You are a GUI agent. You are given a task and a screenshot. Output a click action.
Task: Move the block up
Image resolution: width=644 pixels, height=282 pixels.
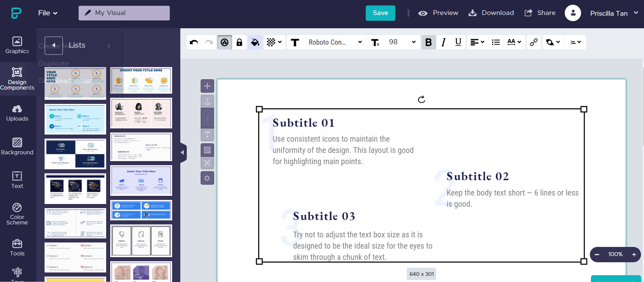pos(207,101)
